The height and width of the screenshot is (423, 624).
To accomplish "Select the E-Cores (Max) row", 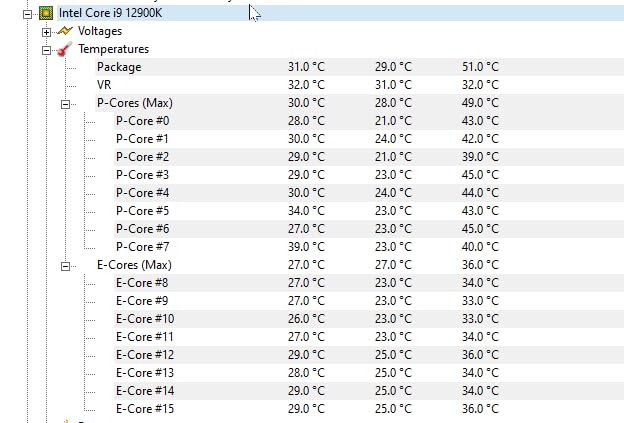I will (x=360, y=265).
